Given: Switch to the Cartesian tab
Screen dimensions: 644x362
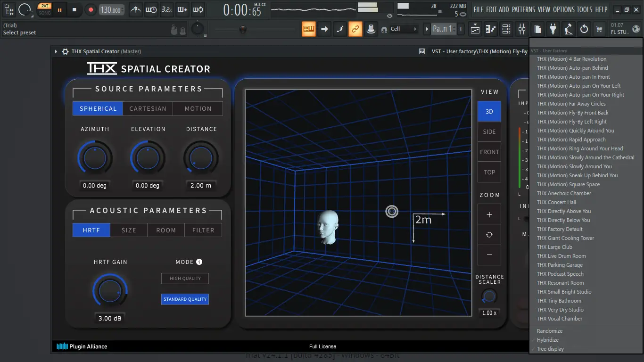Looking at the screenshot, I should point(148,108).
